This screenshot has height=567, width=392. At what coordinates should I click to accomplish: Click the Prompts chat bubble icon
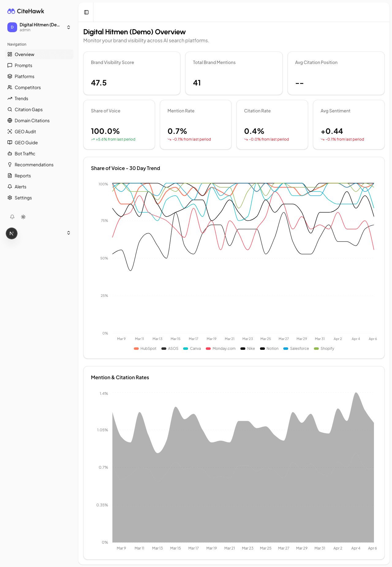click(10, 65)
